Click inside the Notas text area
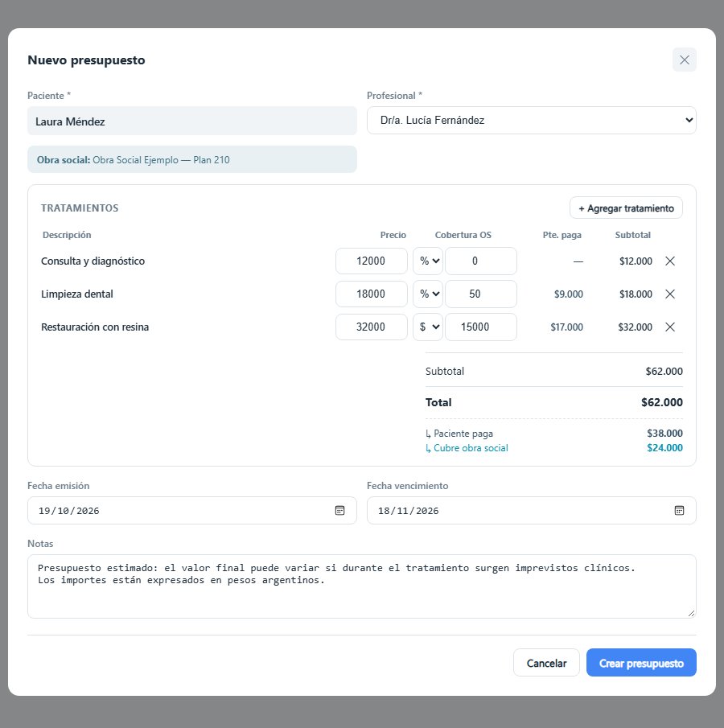This screenshot has height=728, width=724. click(x=362, y=586)
